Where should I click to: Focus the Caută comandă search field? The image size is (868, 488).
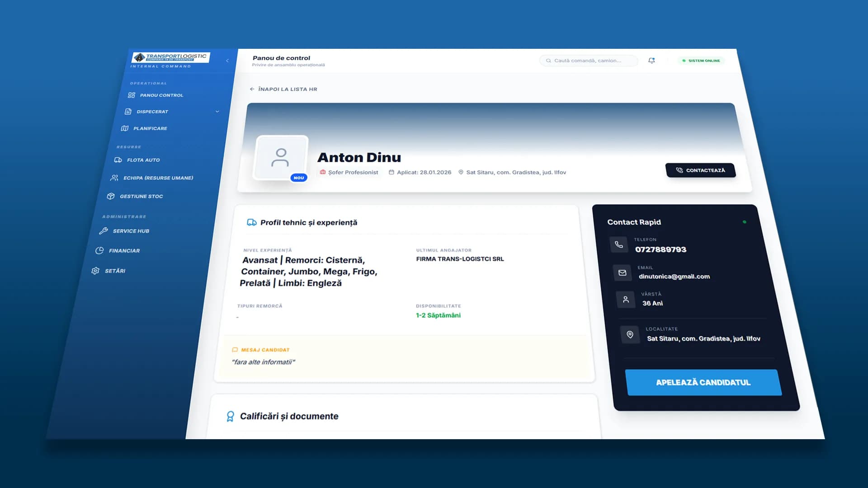point(589,61)
